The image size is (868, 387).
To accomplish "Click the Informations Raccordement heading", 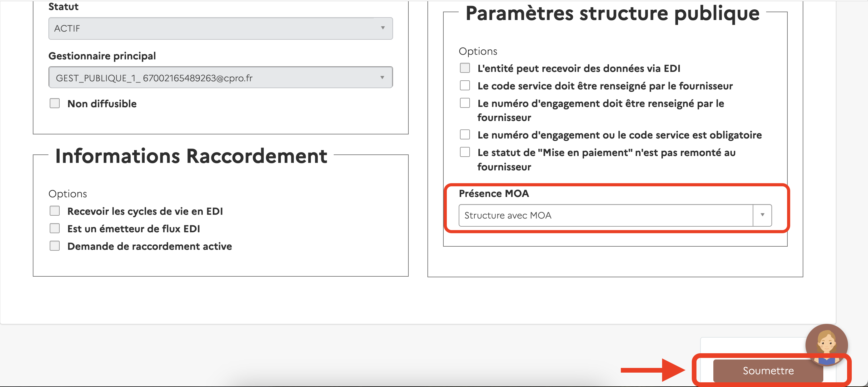I will tap(191, 156).
